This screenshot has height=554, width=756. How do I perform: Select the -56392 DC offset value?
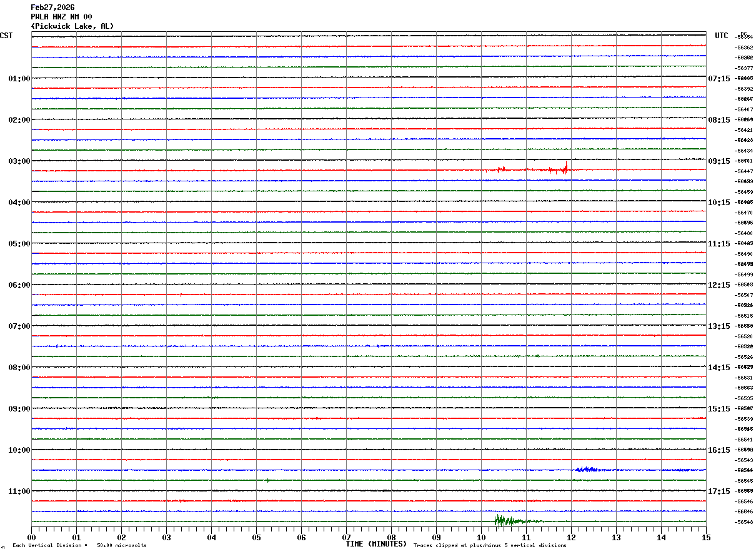coord(744,89)
